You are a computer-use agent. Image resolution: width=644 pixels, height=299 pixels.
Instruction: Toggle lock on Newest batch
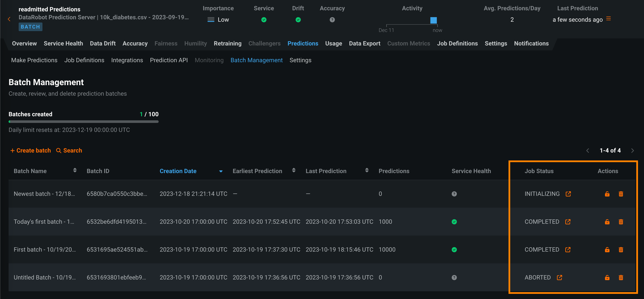tap(607, 194)
